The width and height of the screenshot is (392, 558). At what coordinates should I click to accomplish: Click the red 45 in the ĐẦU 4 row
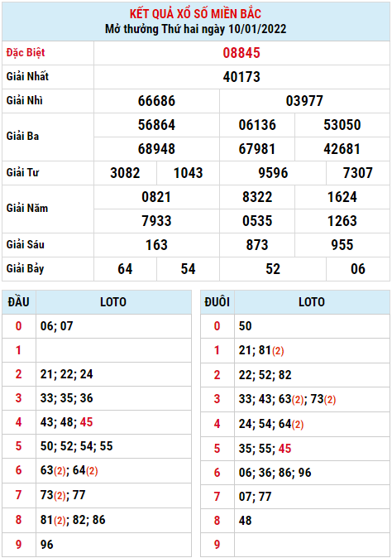tap(86, 422)
